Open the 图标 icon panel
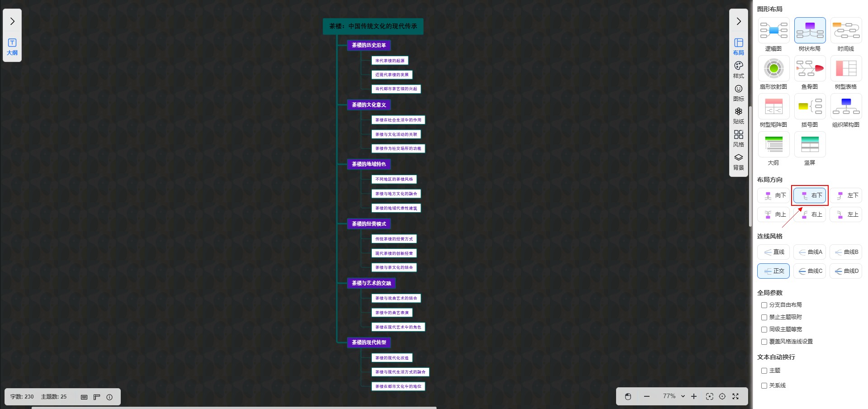This screenshot has width=868, height=409. coord(738,93)
